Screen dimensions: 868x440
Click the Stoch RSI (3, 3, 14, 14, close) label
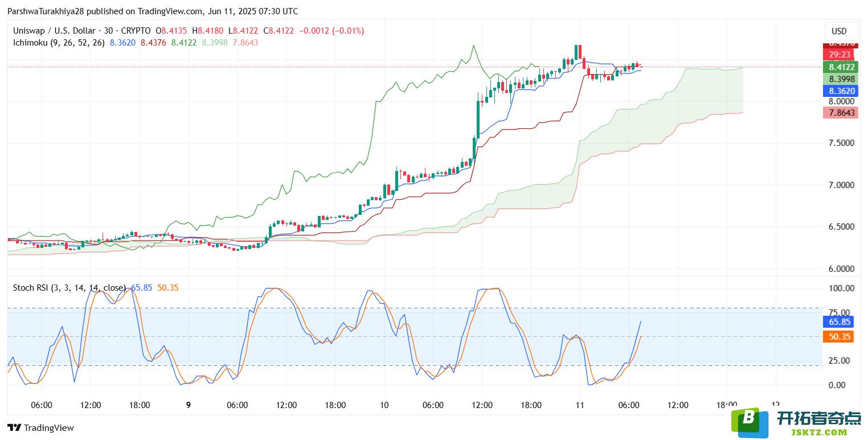[69, 288]
